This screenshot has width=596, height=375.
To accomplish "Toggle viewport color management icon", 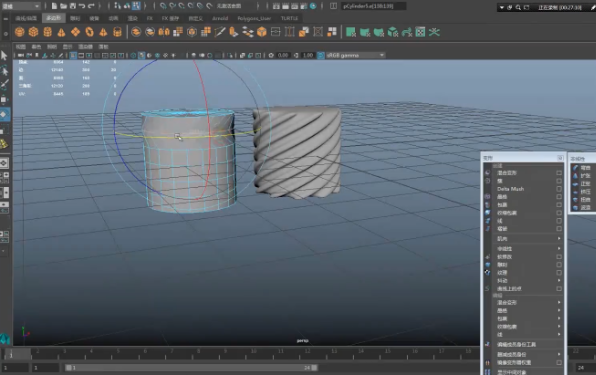I will pos(321,55).
